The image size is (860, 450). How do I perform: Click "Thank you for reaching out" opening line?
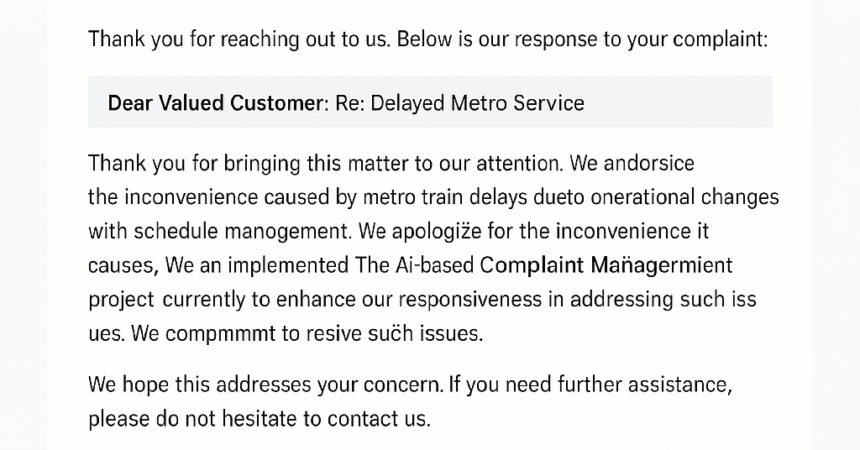point(208,40)
